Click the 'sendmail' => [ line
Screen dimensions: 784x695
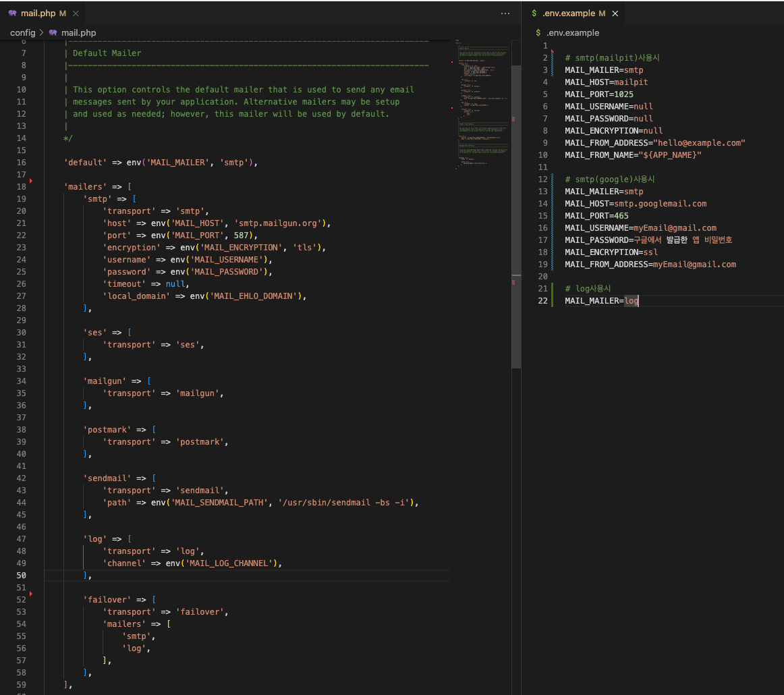coord(119,478)
